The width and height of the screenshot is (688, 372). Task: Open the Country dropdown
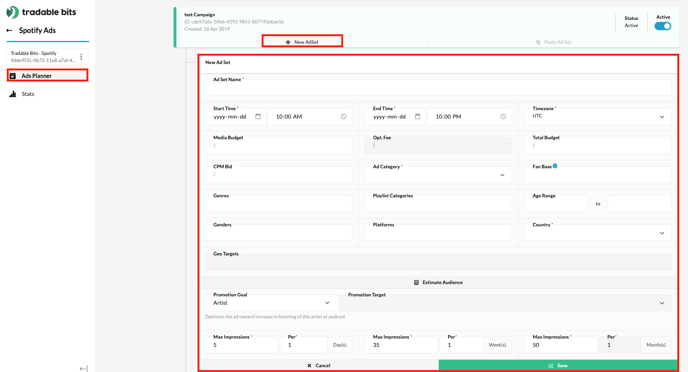pyautogui.click(x=598, y=232)
